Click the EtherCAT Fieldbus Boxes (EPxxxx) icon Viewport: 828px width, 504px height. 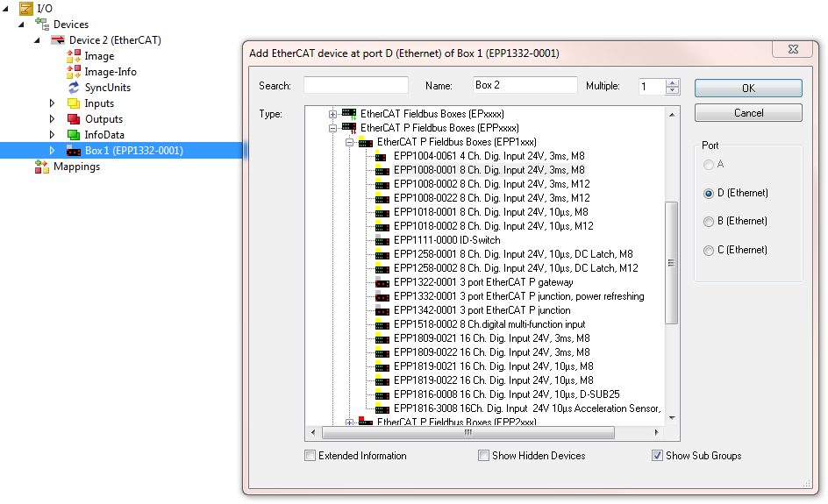pyautogui.click(x=349, y=114)
